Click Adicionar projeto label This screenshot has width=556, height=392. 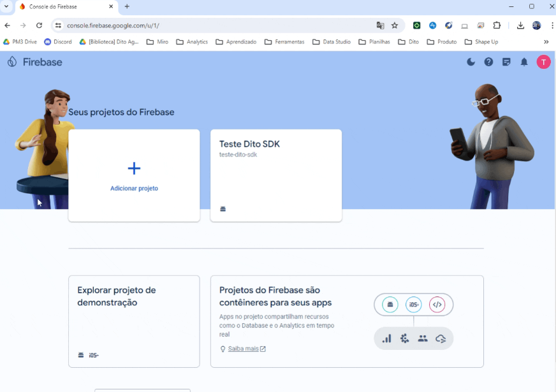click(x=134, y=188)
